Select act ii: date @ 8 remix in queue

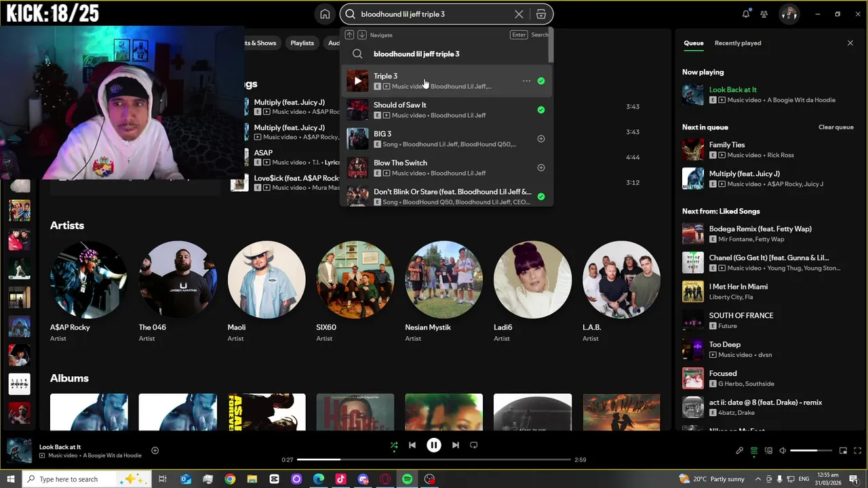768,407
